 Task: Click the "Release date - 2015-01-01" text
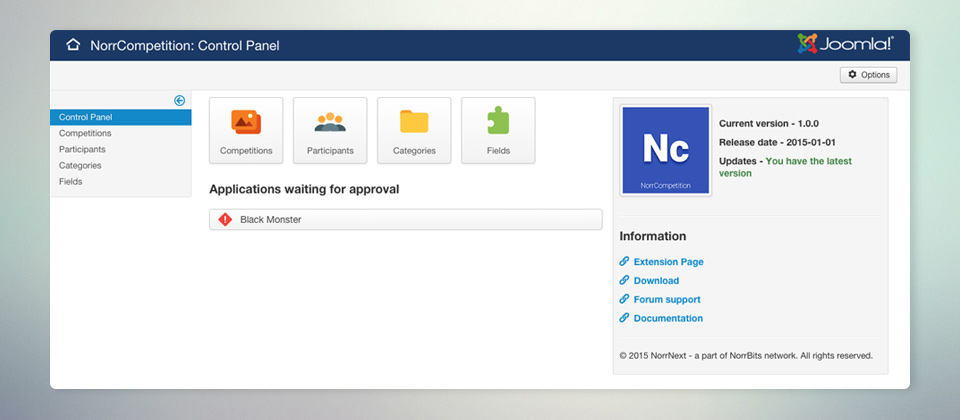(x=777, y=142)
